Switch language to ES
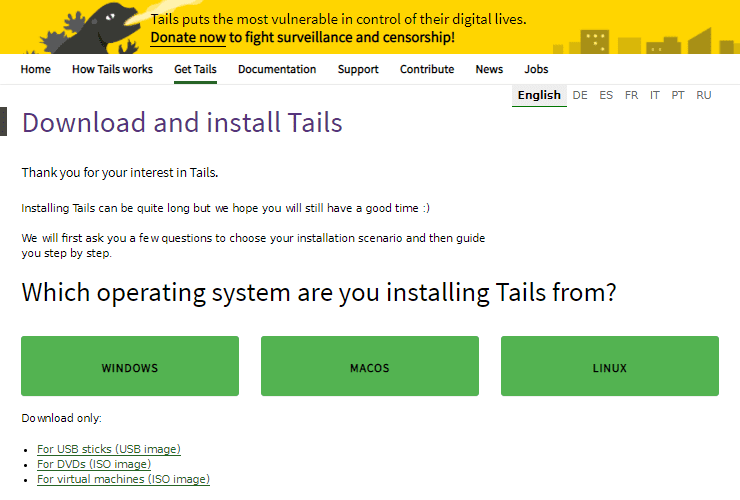 (606, 95)
